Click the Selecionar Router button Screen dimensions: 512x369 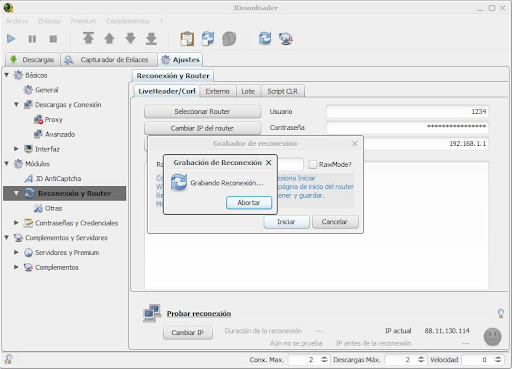[x=202, y=111]
